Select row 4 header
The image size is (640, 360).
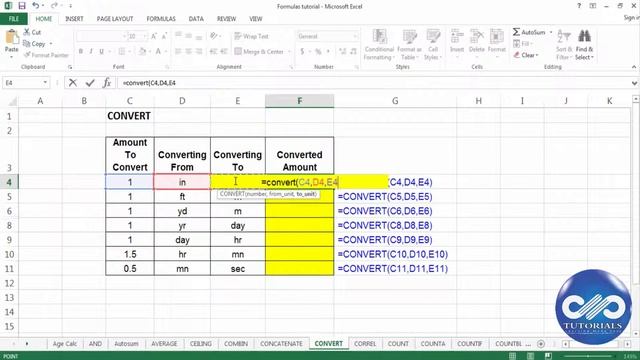[9, 182]
